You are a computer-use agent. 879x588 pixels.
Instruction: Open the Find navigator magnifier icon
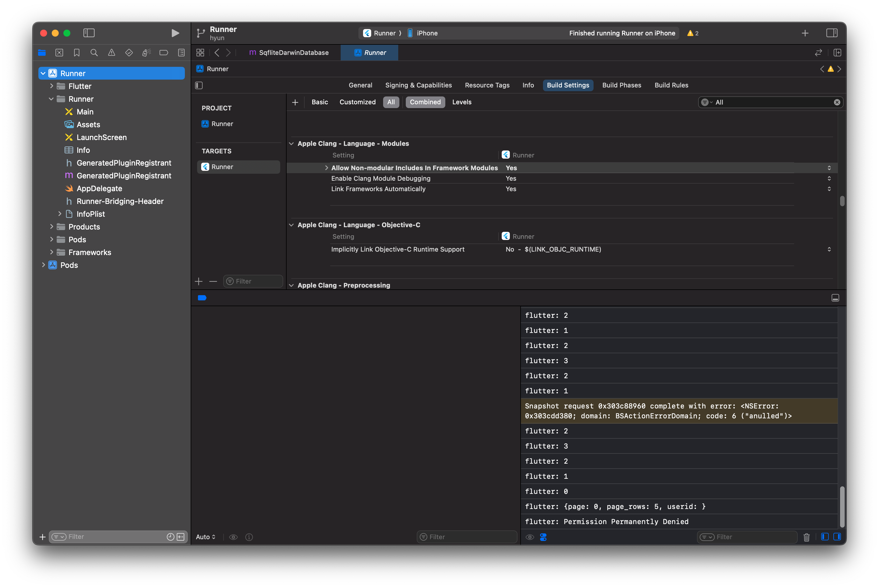[x=94, y=53]
